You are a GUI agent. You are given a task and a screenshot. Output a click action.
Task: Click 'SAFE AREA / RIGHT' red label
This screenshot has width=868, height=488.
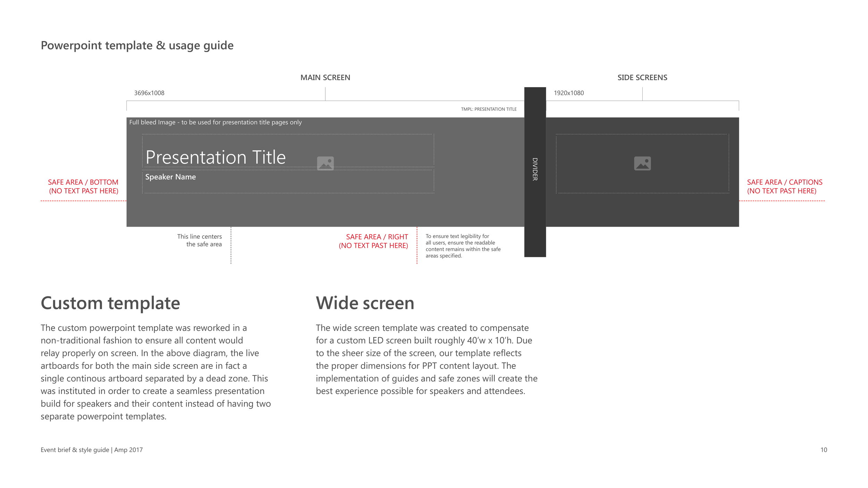[374, 241]
